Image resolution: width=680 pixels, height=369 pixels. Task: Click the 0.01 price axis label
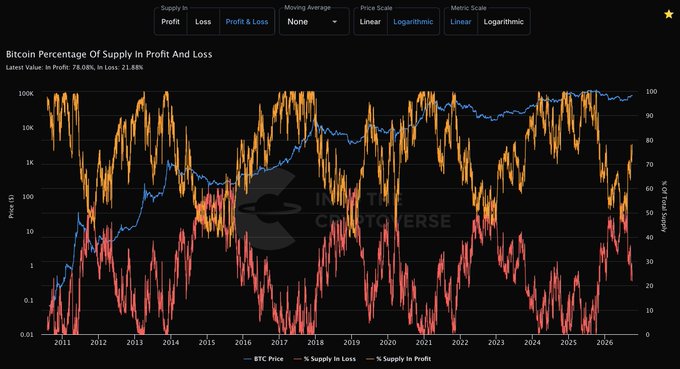pos(27,334)
